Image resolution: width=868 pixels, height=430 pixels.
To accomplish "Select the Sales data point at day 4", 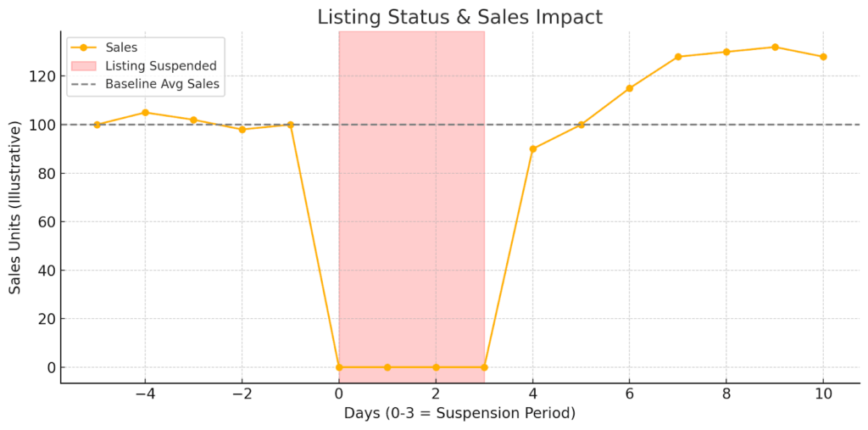I will click(x=532, y=149).
